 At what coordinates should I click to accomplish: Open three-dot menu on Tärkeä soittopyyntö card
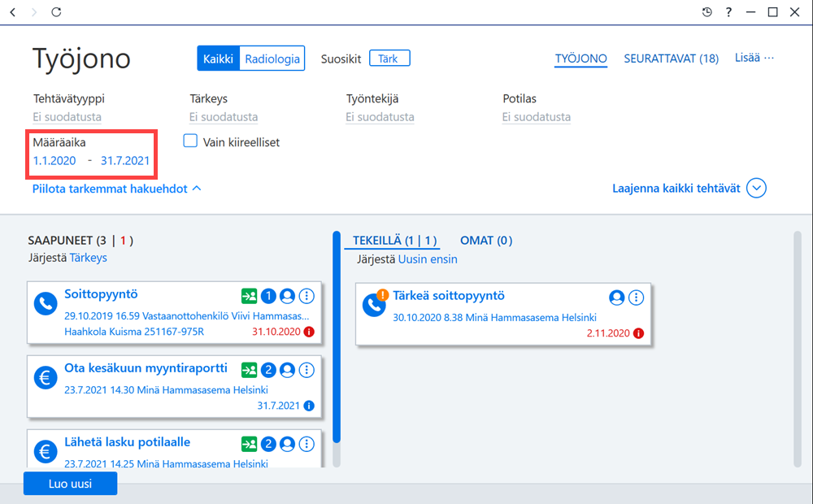click(x=636, y=298)
